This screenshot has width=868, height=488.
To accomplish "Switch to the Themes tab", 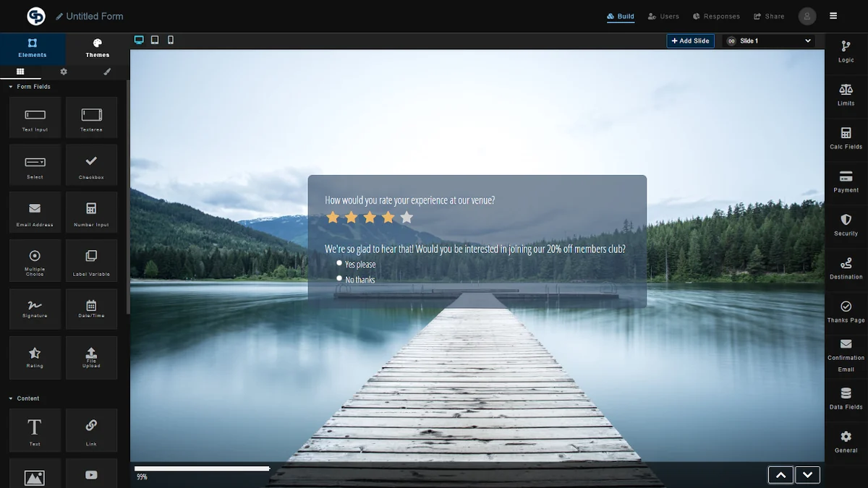I will (x=98, y=48).
